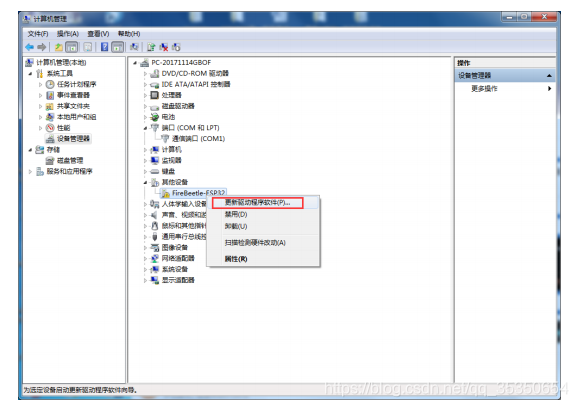Viewport: 578px width, 407px height.
Task: Open the 帮助(H) menu
Action: tap(129, 34)
